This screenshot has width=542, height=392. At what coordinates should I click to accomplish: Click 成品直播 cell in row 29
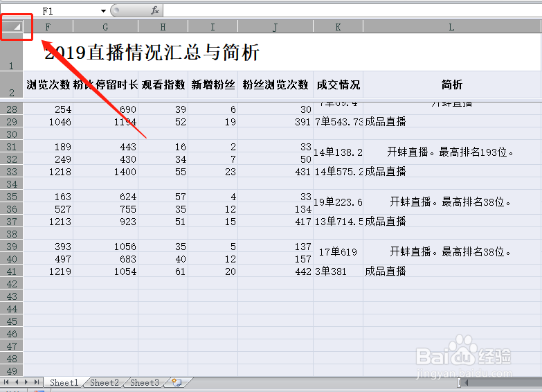[451, 122]
